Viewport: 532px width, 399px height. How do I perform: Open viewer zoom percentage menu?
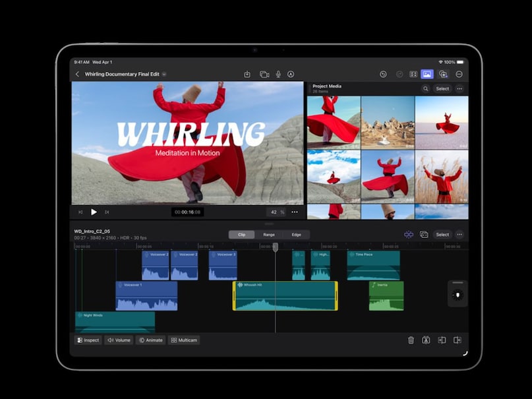[x=277, y=212]
